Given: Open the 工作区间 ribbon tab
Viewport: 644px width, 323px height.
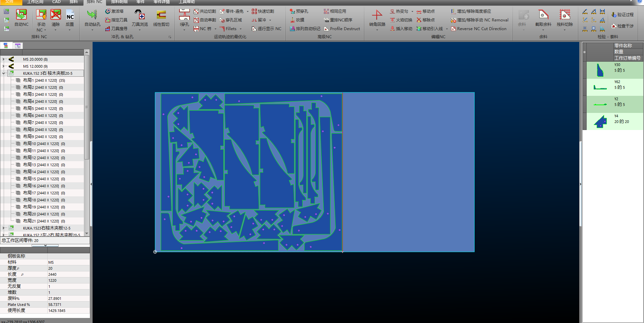Looking at the screenshot, I should point(35,2).
